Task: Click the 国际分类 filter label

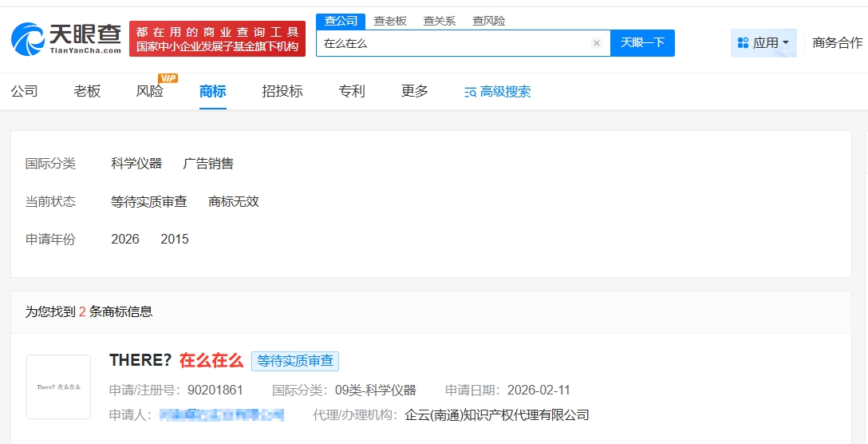Action: [x=50, y=164]
